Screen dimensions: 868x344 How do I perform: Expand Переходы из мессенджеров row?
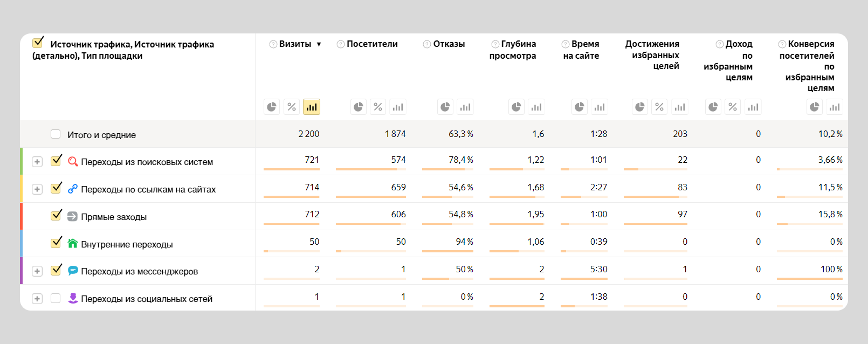pos(37,271)
